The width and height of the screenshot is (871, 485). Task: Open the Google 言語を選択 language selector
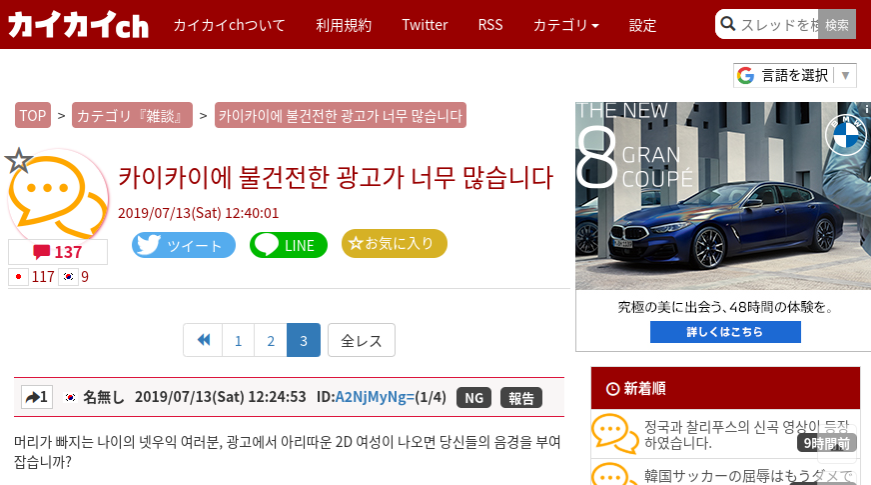tap(795, 75)
